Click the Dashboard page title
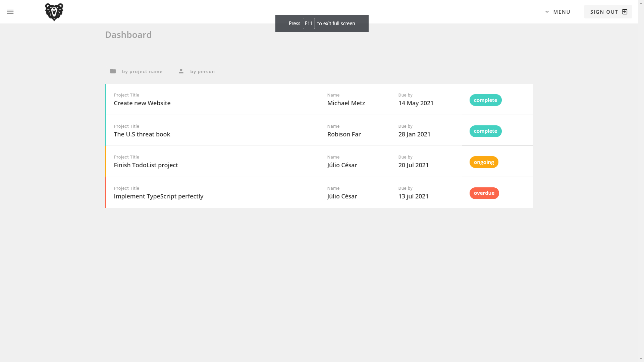The image size is (644, 362). point(128,35)
